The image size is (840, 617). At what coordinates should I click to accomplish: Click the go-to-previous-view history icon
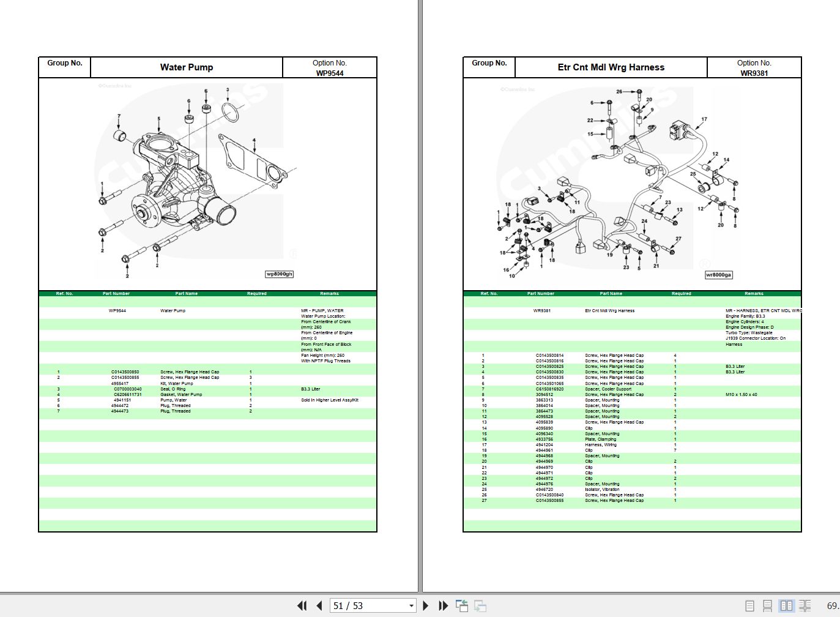click(461, 605)
